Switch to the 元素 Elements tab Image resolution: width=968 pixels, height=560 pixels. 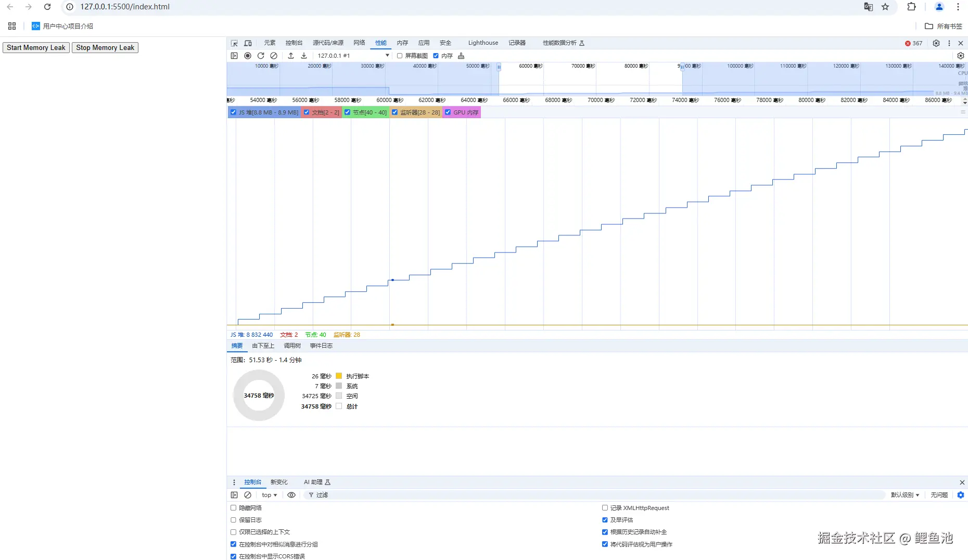(x=270, y=43)
